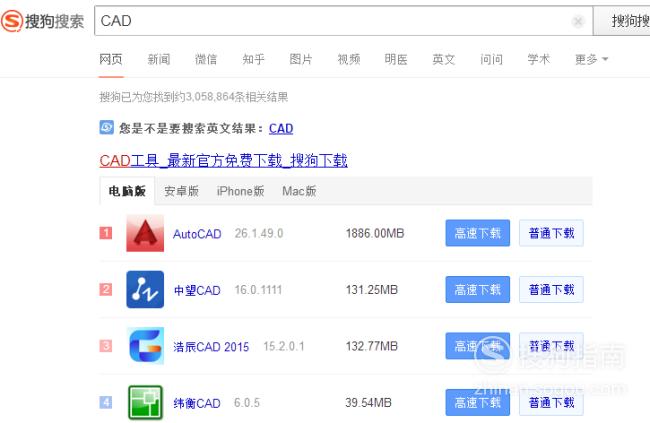650x423 pixels.
Task: Switch to the 微信 tab
Action: tap(206, 59)
